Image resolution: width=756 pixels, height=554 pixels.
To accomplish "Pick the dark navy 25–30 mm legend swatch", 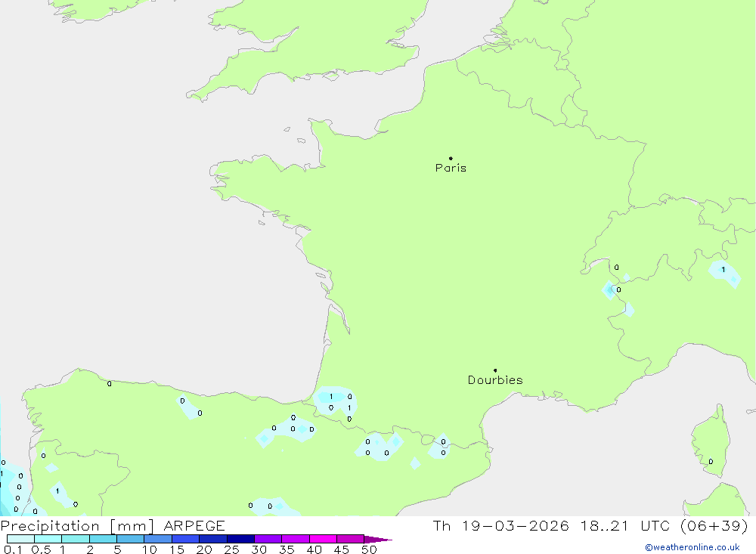I will pos(240,539).
